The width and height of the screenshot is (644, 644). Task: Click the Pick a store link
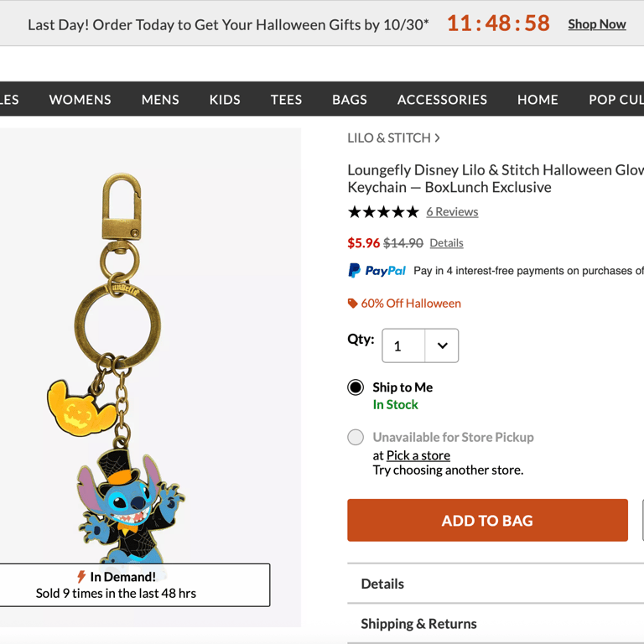[418, 455]
